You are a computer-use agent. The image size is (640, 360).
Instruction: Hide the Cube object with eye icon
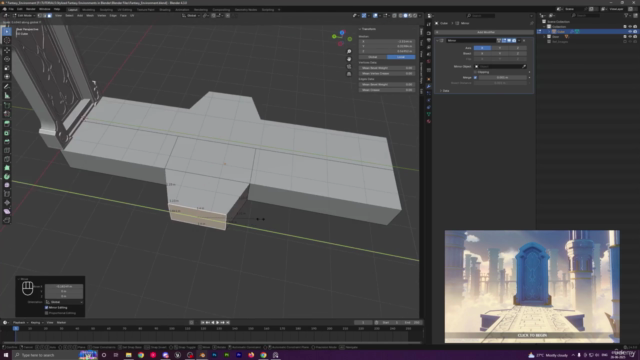[x=630, y=31]
